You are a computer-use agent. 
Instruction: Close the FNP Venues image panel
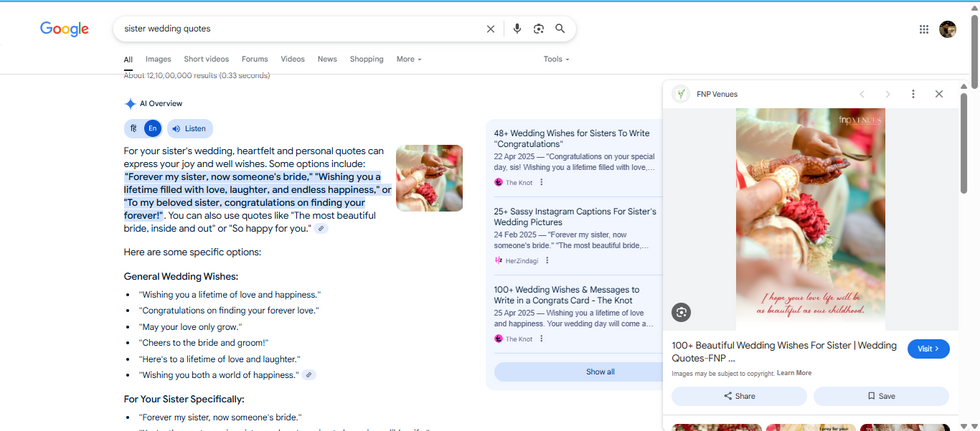pyautogui.click(x=939, y=94)
